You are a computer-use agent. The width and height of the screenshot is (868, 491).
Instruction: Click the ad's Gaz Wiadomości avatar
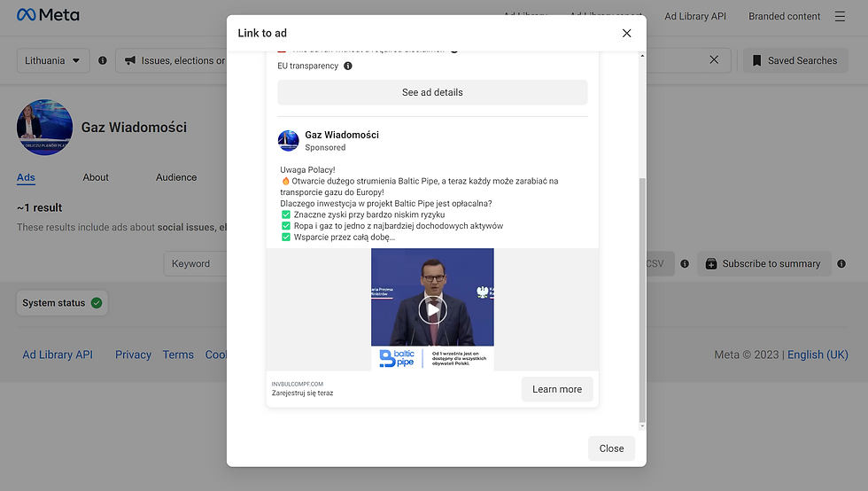pyautogui.click(x=289, y=141)
